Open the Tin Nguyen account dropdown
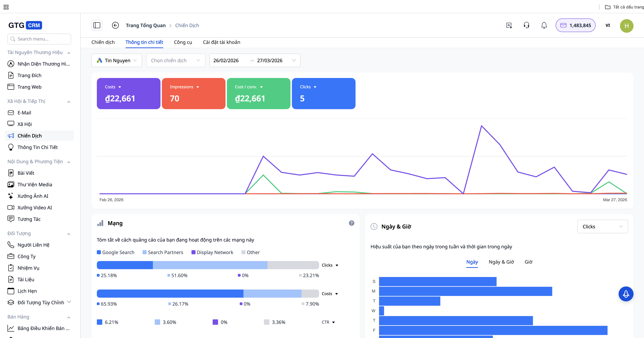Screen dimensions: 644x338 [116, 60]
